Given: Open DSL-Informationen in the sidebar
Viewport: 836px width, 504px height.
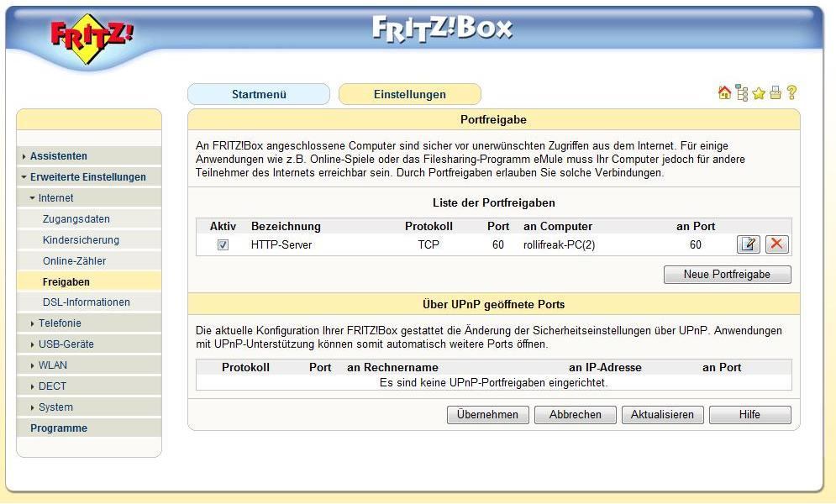Looking at the screenshot, I should tap(87, 302).
